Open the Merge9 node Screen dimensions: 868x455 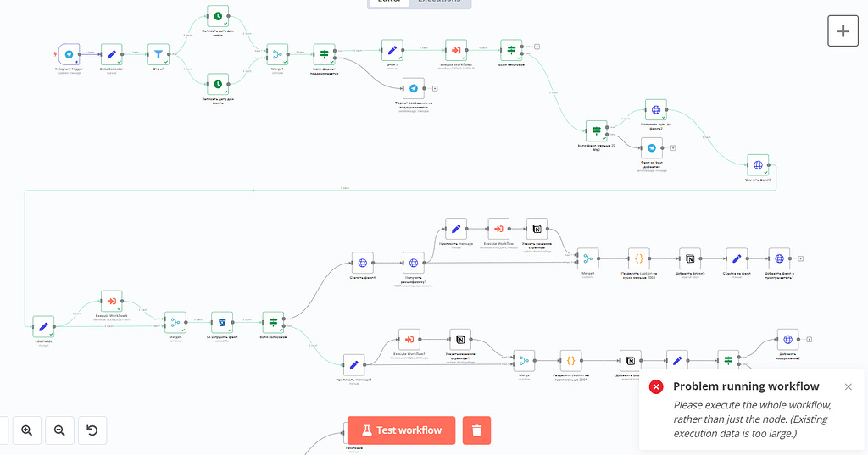(588, 258)
